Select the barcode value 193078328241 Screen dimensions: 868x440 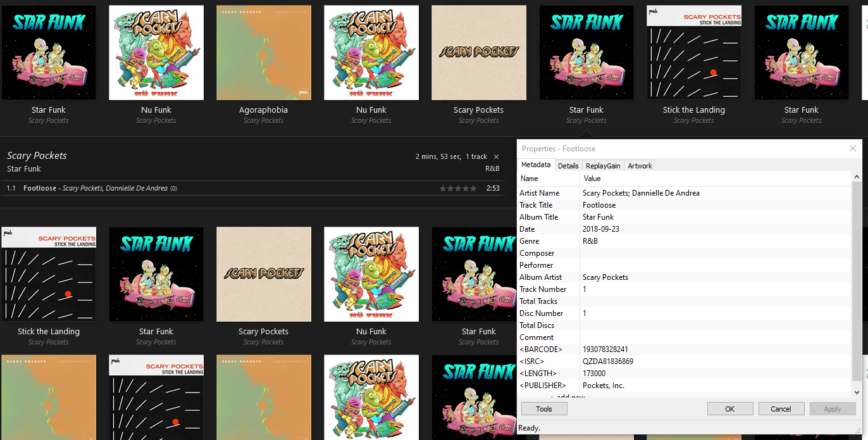point(716,349)
